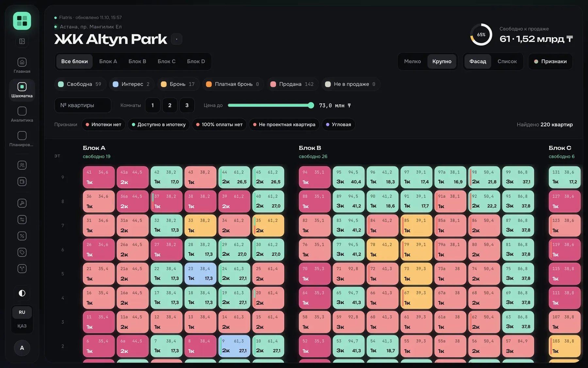Screen dimensions: 588x368
Task: Open the Шахматка section in sidebar
Action: point(22,90)
